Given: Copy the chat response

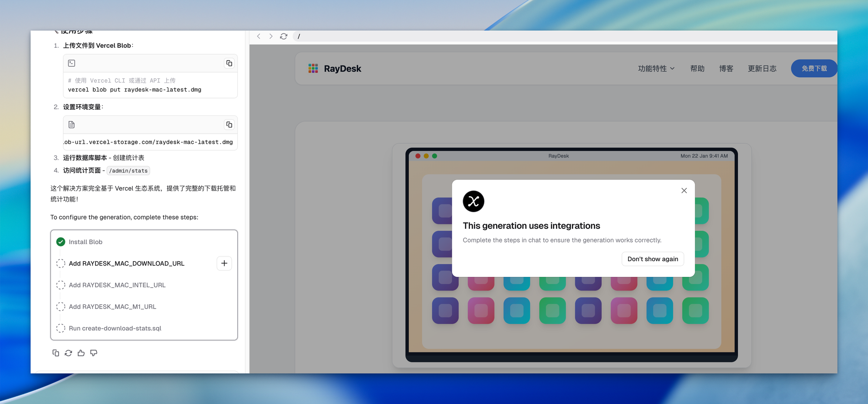Looking at the screenshot, I should click(x=56, y=353).
